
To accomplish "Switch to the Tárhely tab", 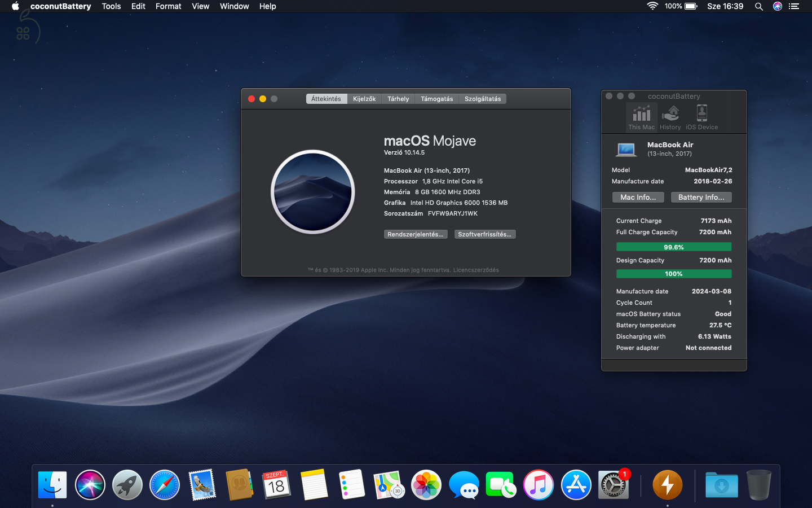I will click(x=398, y=99).
